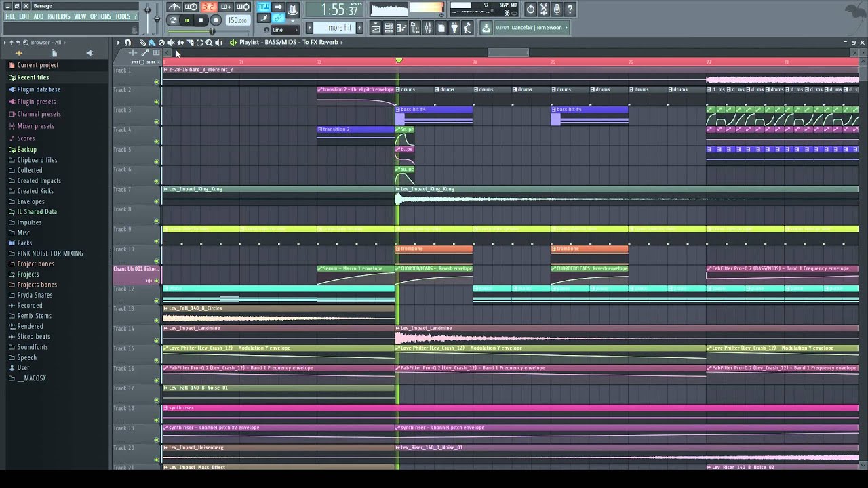
Task: Select the playlist Select tool
Action: [x=199, y=43]
